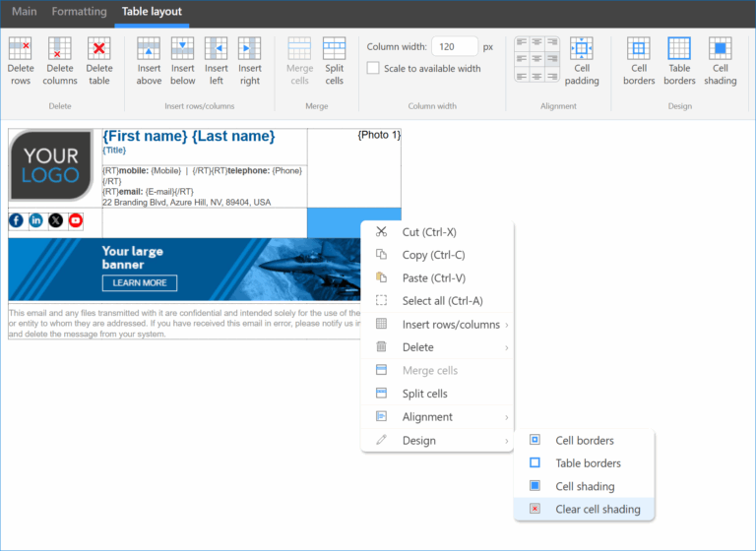Viewport: 756px width, 551px height.
Task: Click the confidentiality disclaimer text
Action: [184, 324]
